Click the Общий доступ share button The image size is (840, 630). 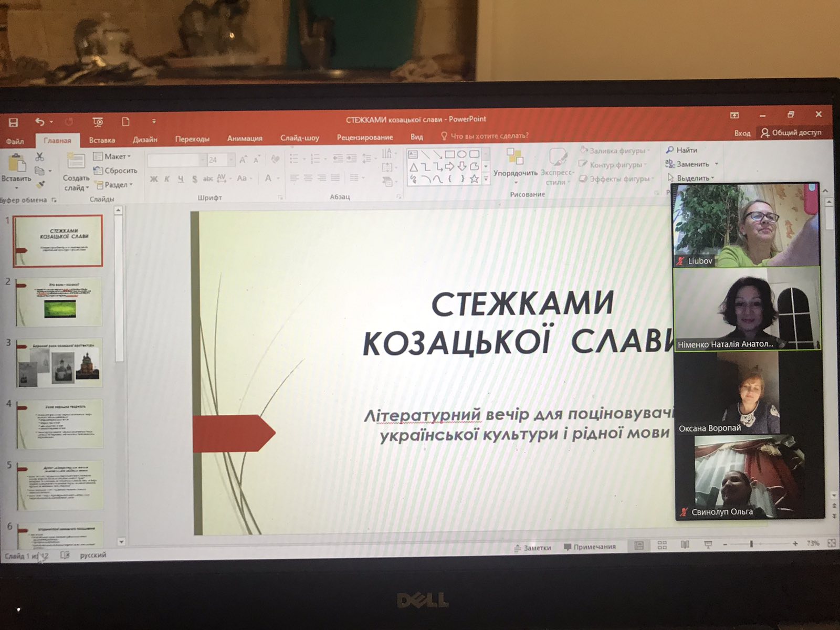[792, 132]
